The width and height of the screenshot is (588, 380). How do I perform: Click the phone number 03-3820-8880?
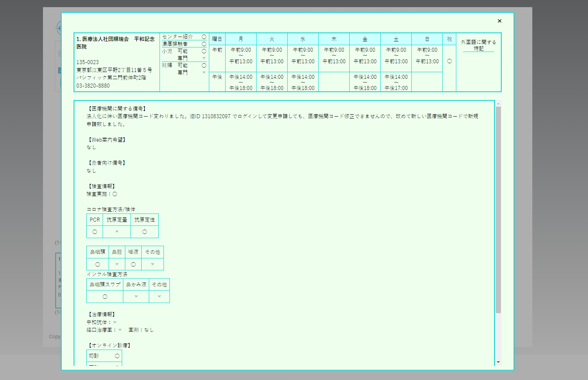click(x=93, y=86)
